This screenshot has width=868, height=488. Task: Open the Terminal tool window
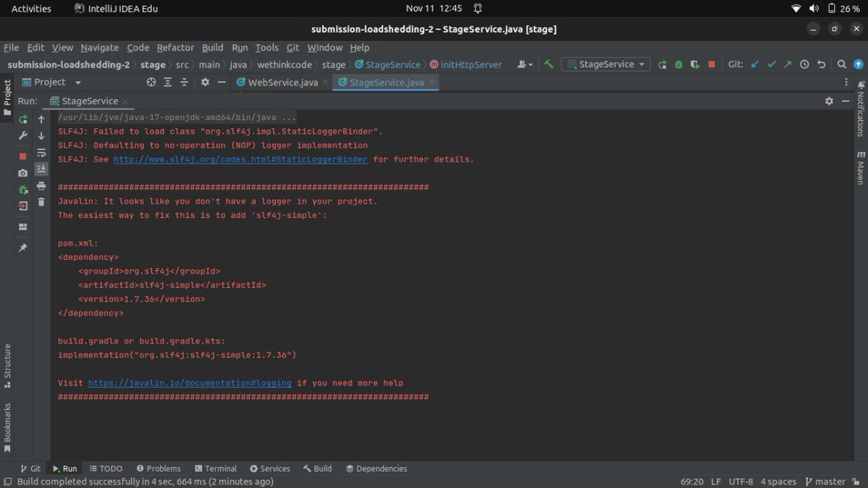216,468
